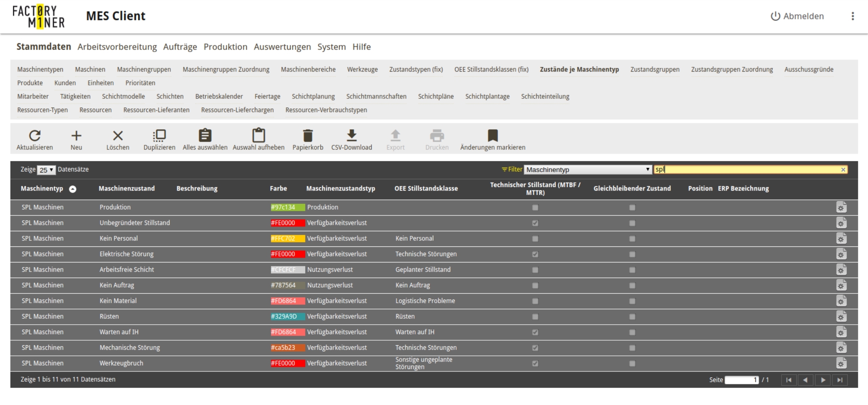Toggle Technischer Stillstand for Unbegründeter Stillstand
The image size is (868, 405).
535,223
